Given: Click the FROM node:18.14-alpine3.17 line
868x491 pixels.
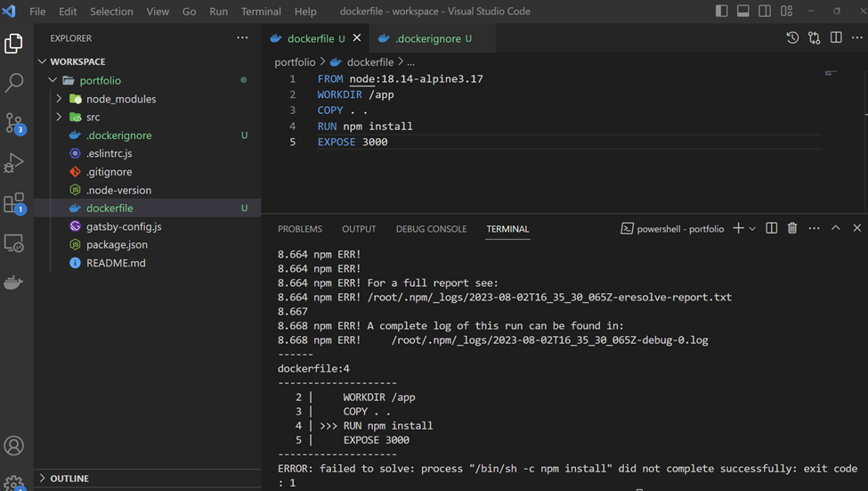Looking at the screenshot, I should coord(401,78).
